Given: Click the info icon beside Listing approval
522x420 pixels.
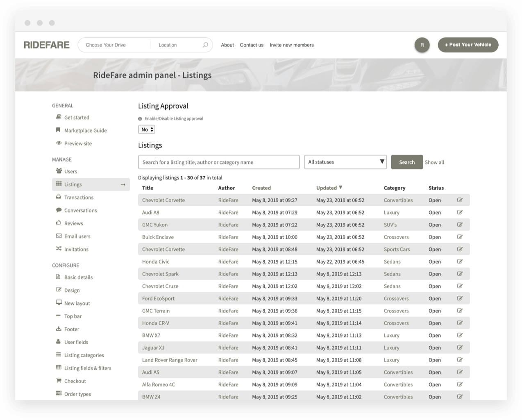Looking at the screenshot, I should pyautogui.click(x=140, y=119).
